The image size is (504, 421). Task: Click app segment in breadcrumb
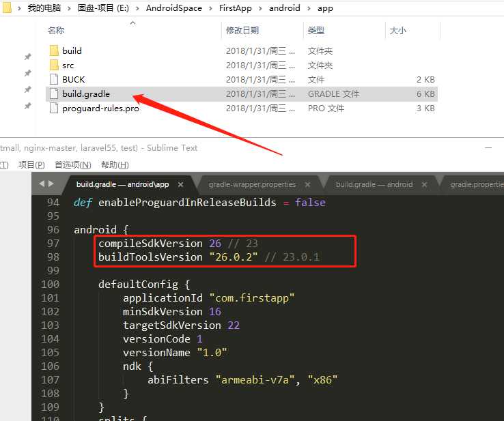click(x=325, y=8)
